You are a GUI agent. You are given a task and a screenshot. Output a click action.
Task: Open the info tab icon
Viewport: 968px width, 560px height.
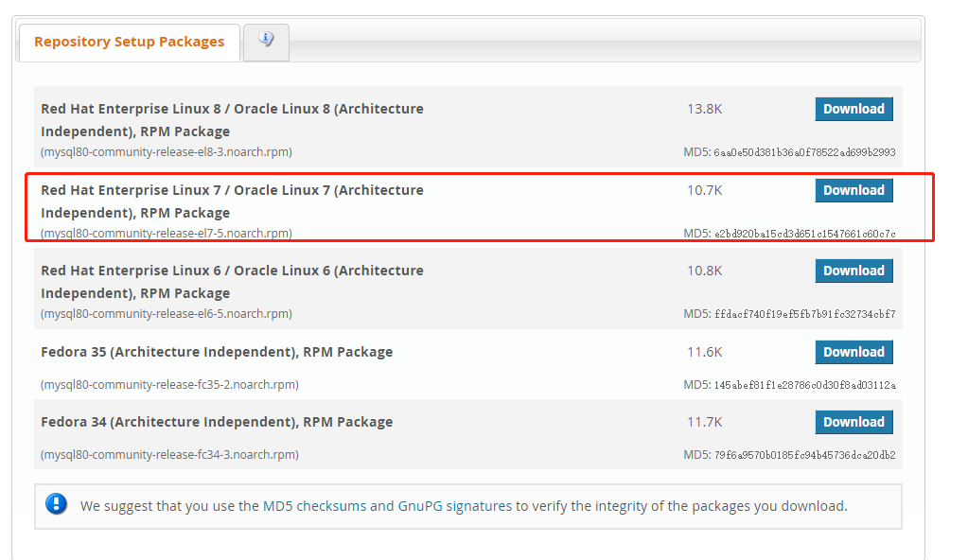coord(266,40)
